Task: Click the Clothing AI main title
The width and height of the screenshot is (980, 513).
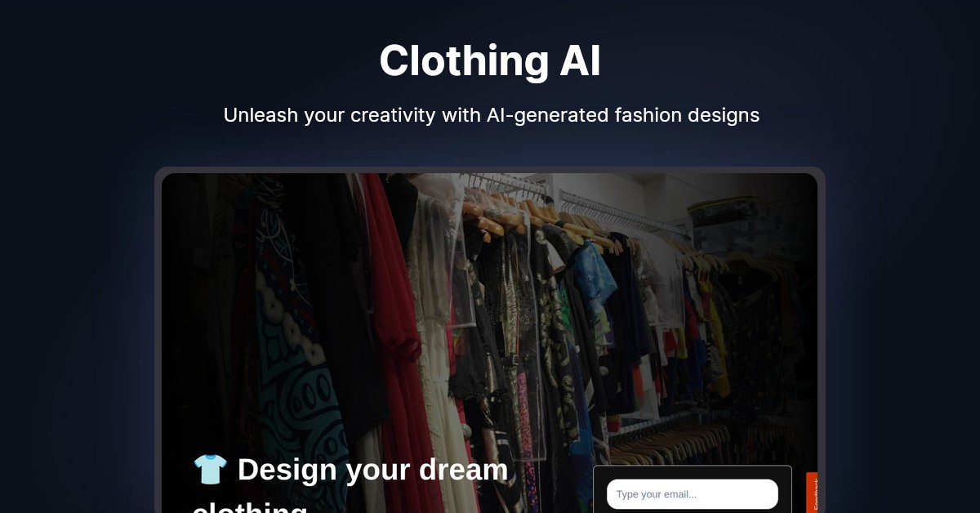Action: [490, 60]
